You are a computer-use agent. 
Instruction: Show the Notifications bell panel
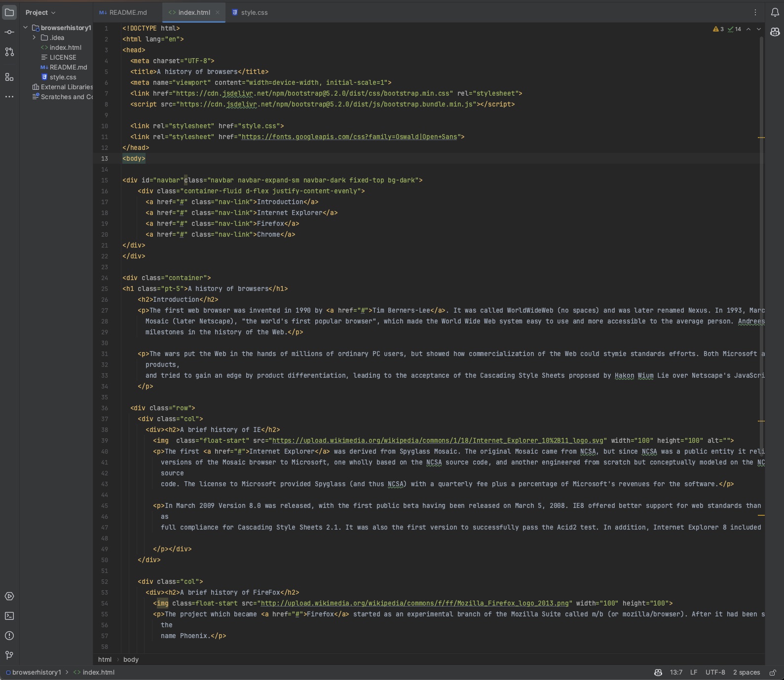(x=775, y=12)
